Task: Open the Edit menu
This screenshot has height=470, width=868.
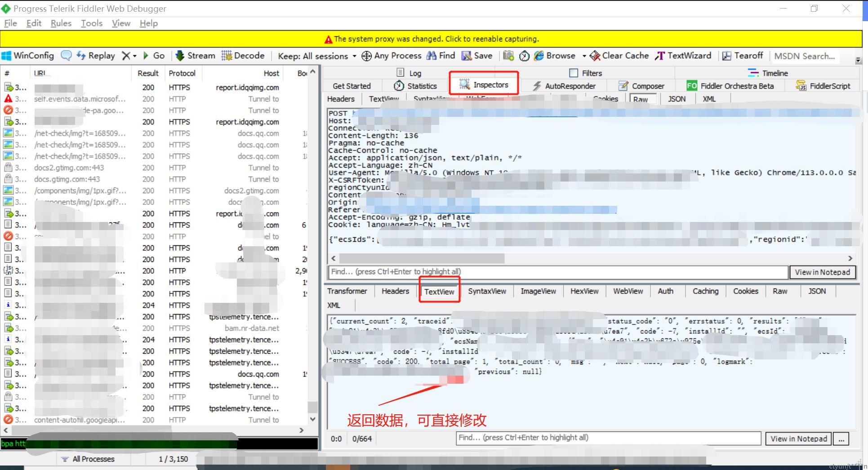Action: click(x=34, y=23)
